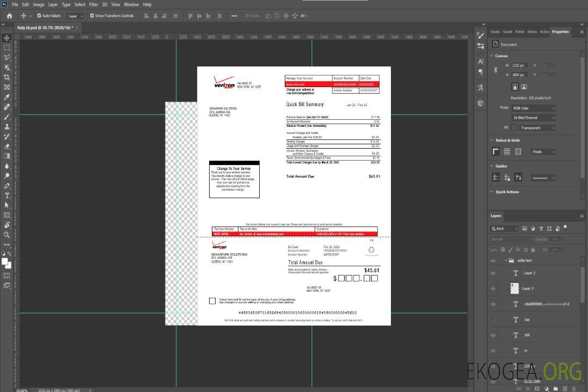
Task: Open the Character panel icon
Action: (x=481, y=61)
